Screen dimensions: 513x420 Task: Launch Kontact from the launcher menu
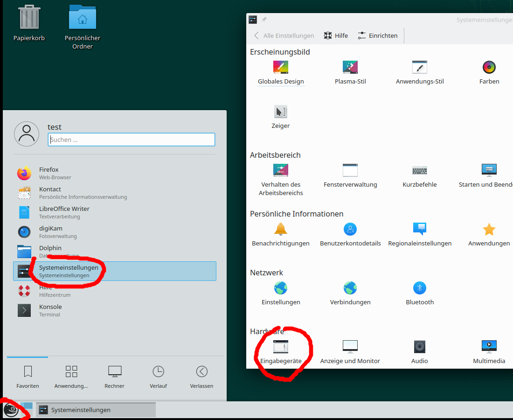click(x=115, y=193)
